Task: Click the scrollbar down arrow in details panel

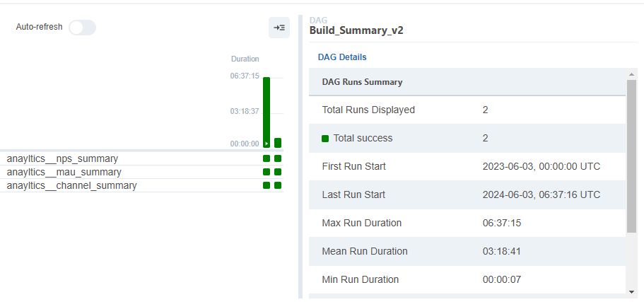Action: tap(632, 291)
